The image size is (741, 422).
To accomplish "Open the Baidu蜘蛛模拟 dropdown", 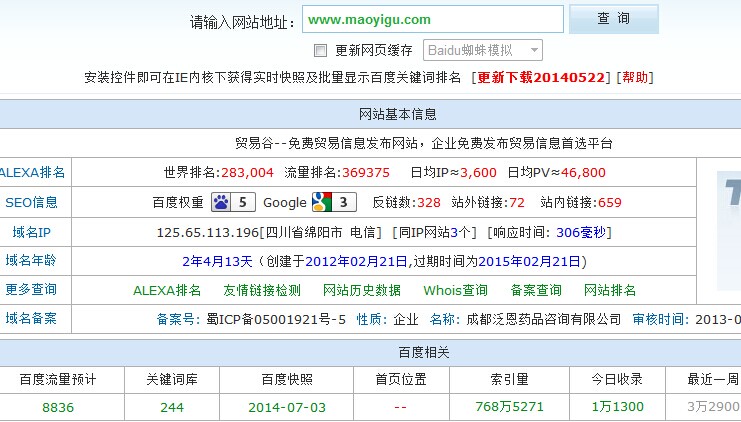I will [483, 50].
